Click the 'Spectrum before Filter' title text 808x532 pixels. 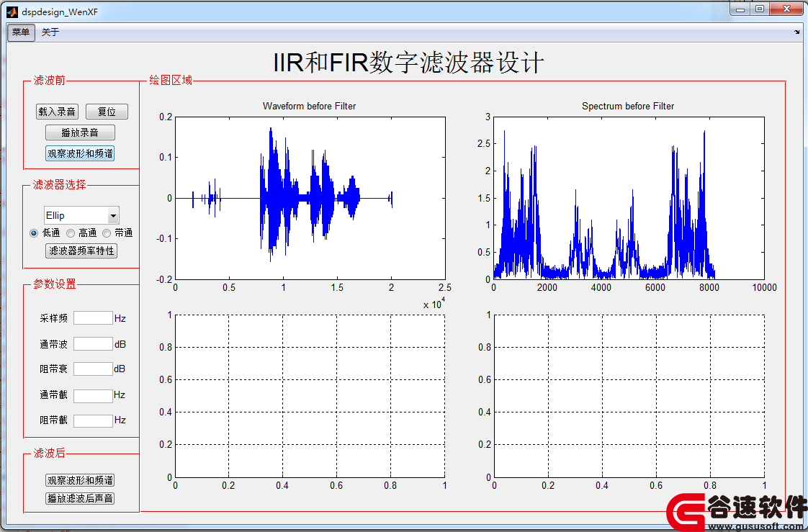[x=628, y=106]
